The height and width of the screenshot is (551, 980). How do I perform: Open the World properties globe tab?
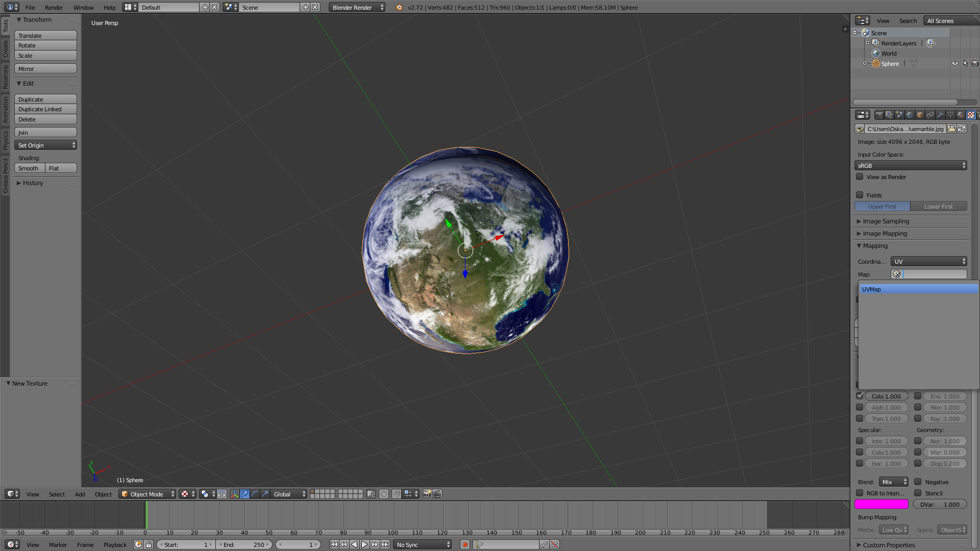pos(910,115)
